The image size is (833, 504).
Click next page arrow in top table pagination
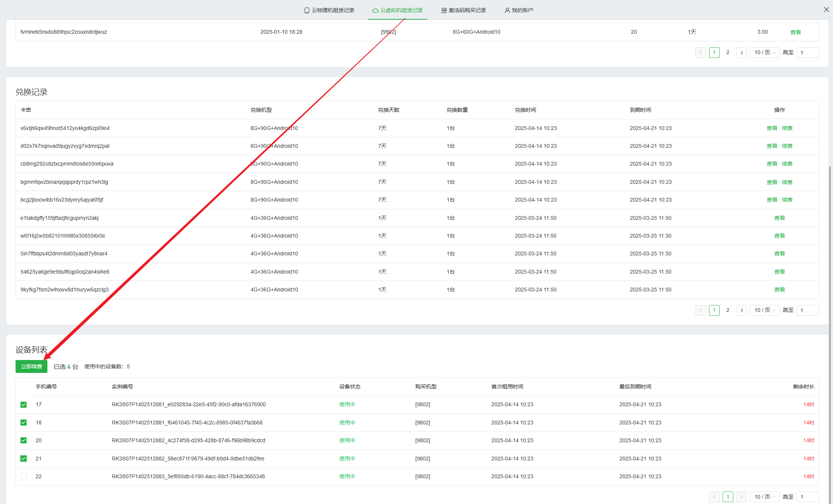(x=742, y=53)
